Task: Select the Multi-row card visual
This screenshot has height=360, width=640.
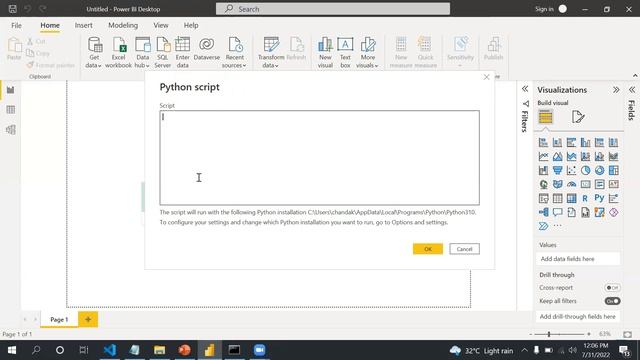Action: click(599, 184)
